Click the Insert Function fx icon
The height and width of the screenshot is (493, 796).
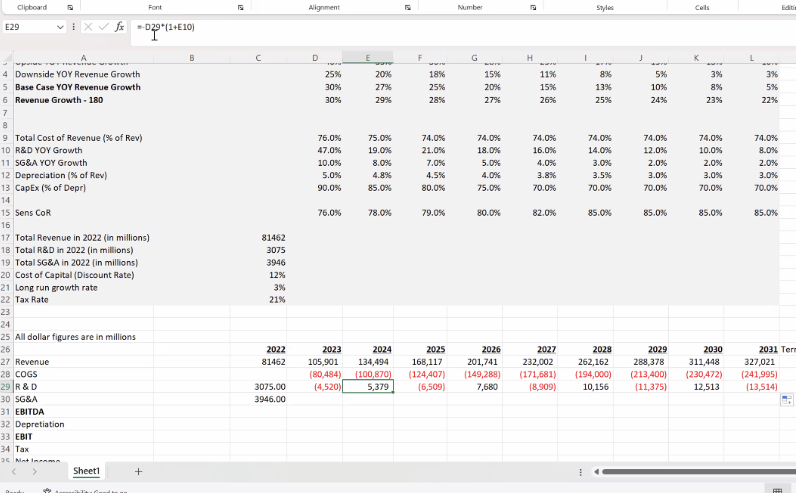click(x=119, y=27)
